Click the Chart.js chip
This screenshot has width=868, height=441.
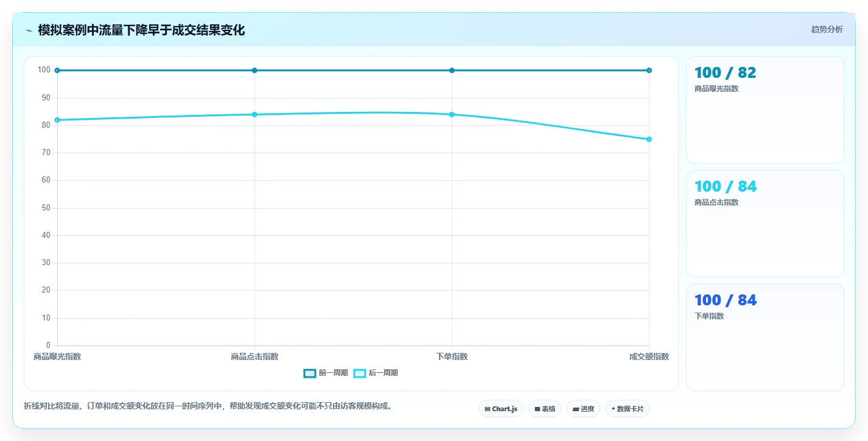pyautogui.click(x=500, y=409)
